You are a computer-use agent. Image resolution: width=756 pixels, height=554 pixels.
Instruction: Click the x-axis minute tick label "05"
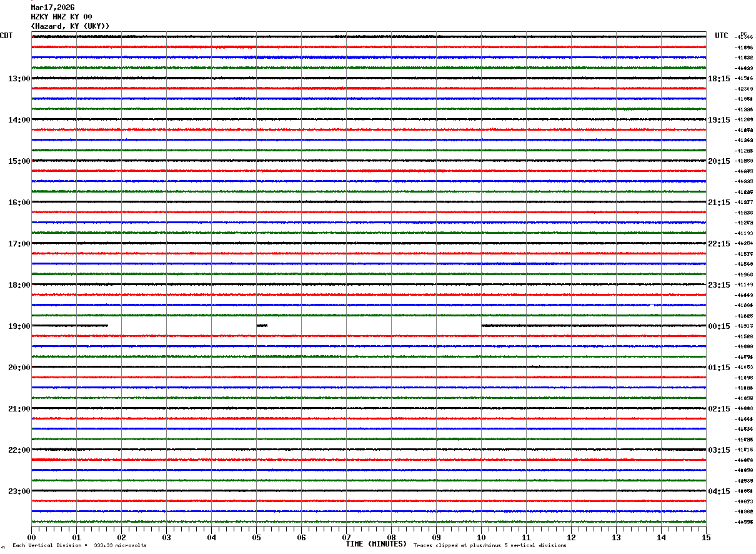[x=256, y=538]
